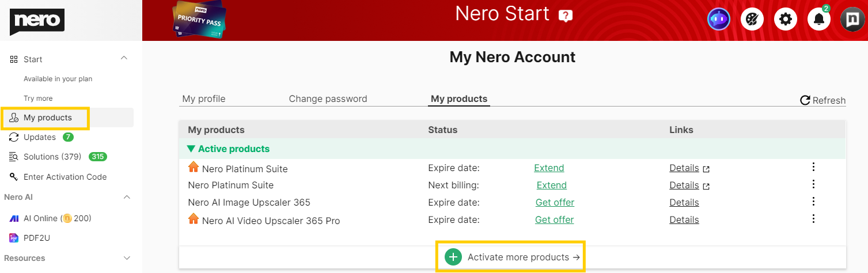
Task: Switch to the My profile tab
Action: tap(204, 98)
